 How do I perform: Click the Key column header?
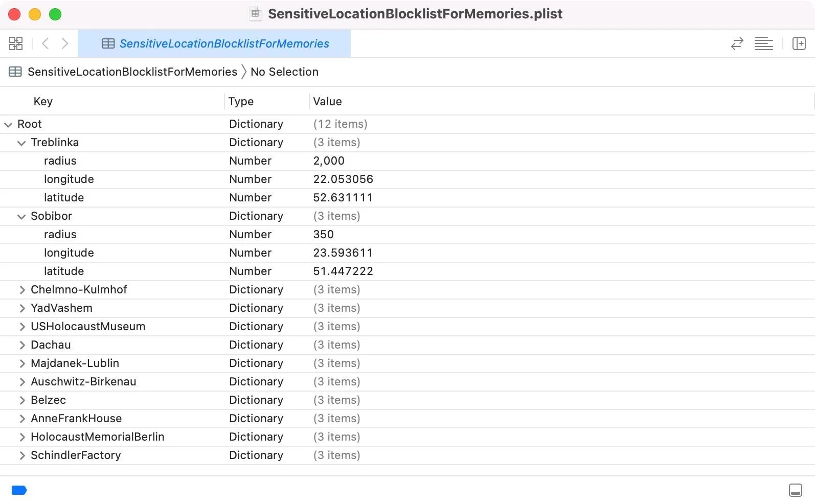pyautogui.click(x=43, y=101)
